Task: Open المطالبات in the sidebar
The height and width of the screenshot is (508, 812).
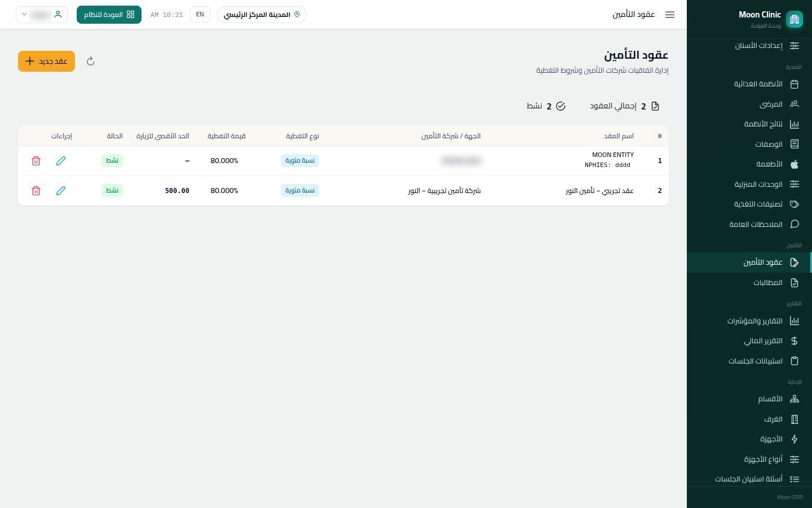Action: click(x=749, y=283)
